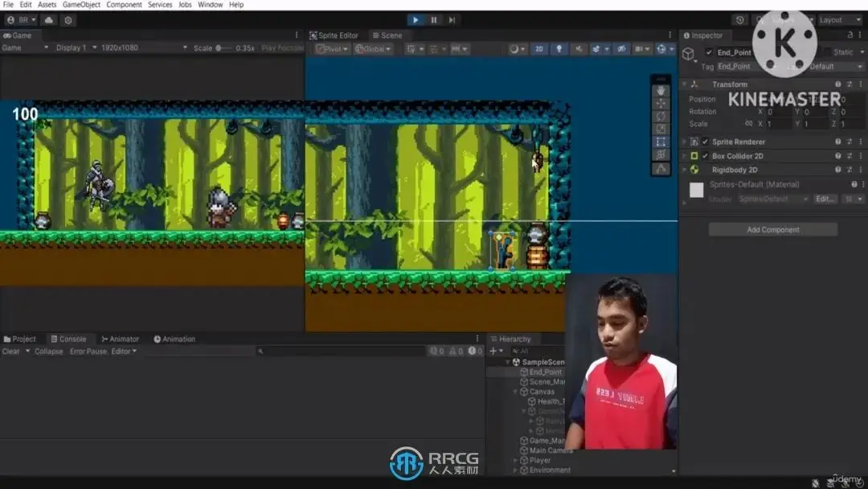Image resolution: width=868 pixels, height=489 pixels.
Task: Open the Component menu
Action: click(x=124, y=5)
